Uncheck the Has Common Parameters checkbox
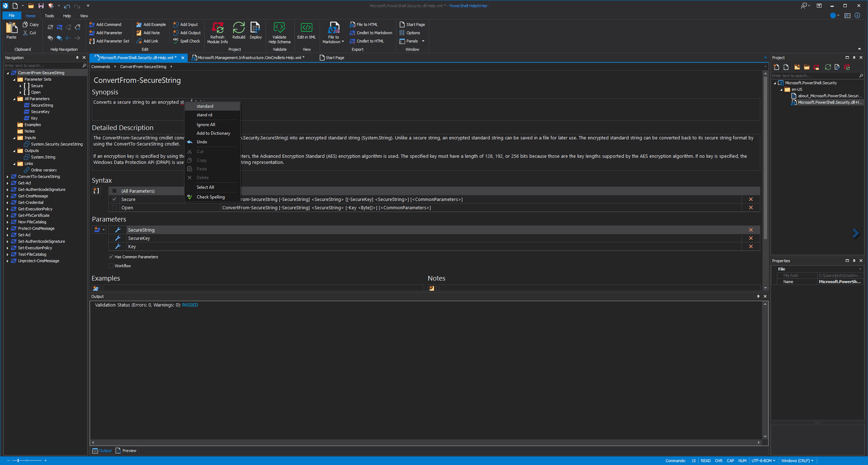868x465 pixels. pos(111,257)
